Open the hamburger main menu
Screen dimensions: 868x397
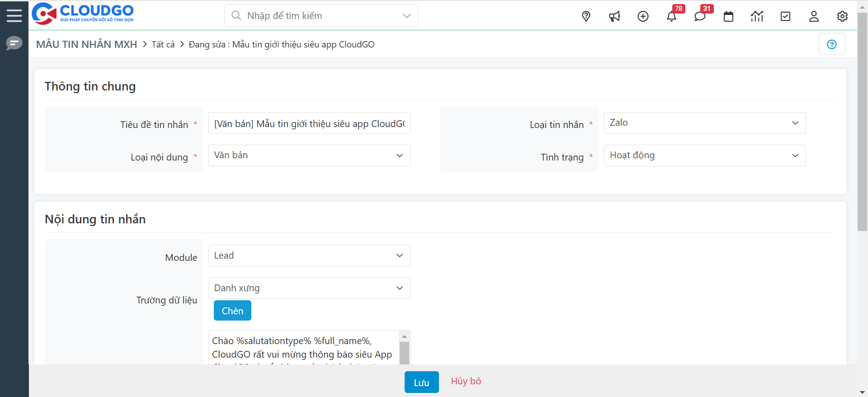14,16
